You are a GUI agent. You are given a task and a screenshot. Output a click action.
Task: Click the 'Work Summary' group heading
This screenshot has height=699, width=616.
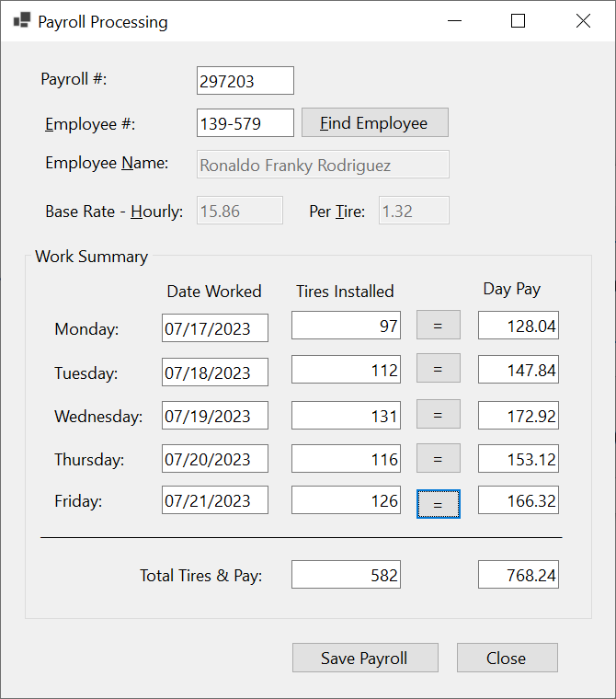click(91, 257)
